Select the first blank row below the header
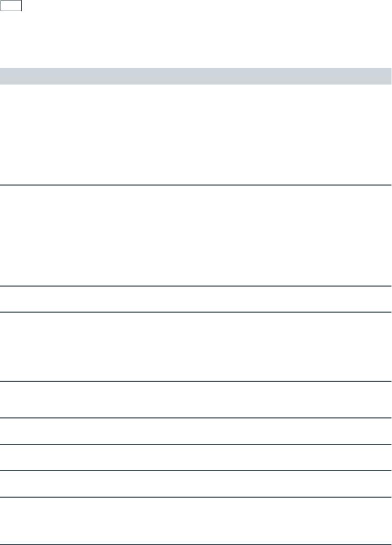This screenshot has height=545, width=392. (195, 135)
